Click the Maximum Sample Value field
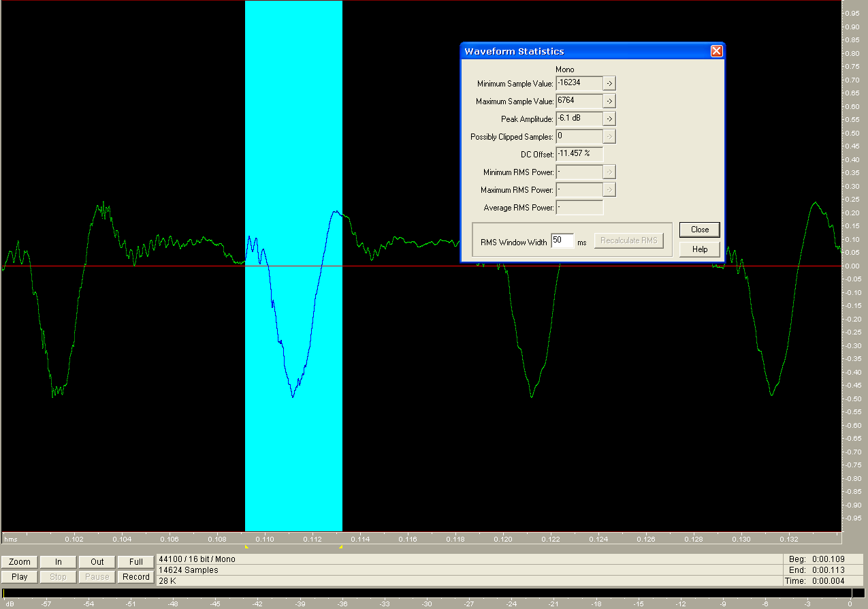Viewport: 868px width, 609px height. pos(579,101)
